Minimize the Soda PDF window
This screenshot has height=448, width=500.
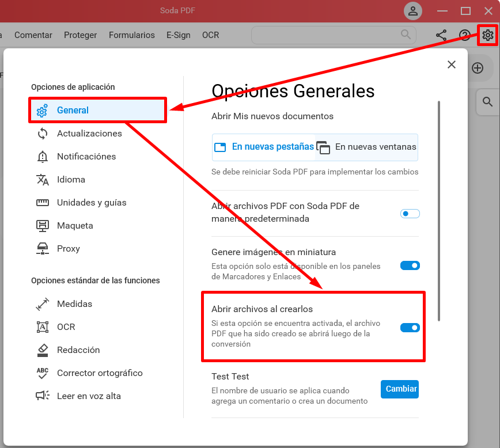[x=442, y=11]
